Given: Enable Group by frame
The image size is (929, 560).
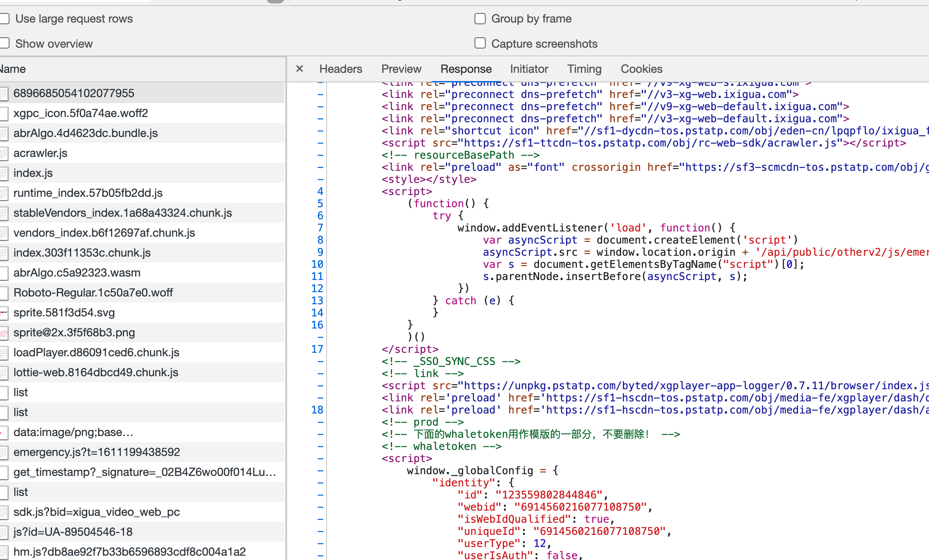Looking at the screenshot, I should click(x=480, y=19).
